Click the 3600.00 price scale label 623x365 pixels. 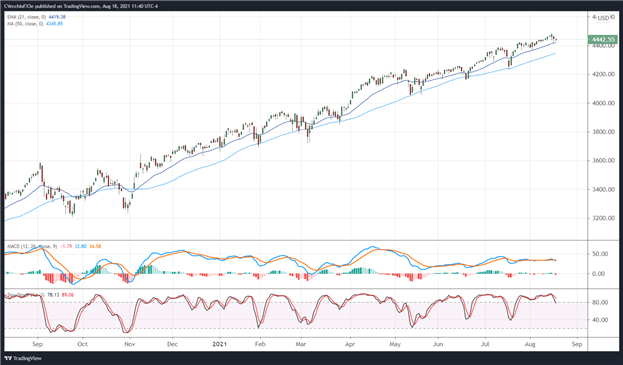click(x=604, y=161)
